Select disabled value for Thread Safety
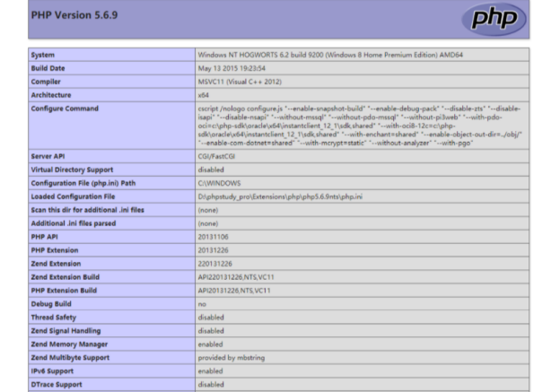Image resolution: width=542 pixels, height=392 pixels. [211, 318]
